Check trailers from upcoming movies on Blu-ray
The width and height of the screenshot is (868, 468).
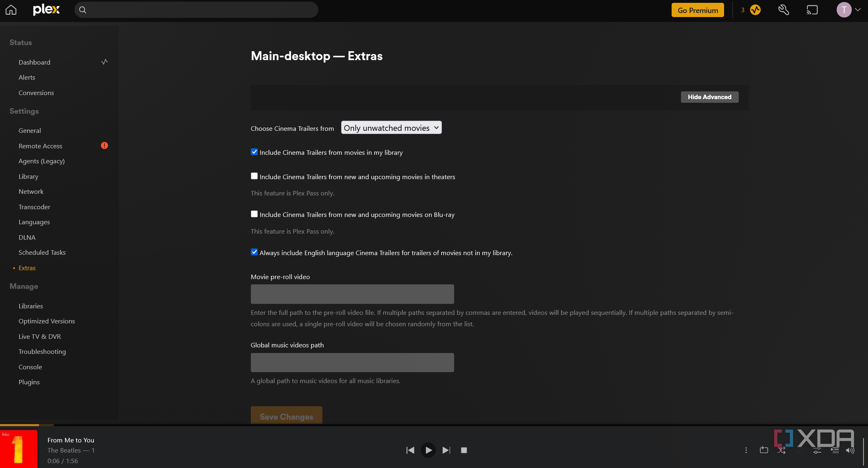click(x=254, y=214)
